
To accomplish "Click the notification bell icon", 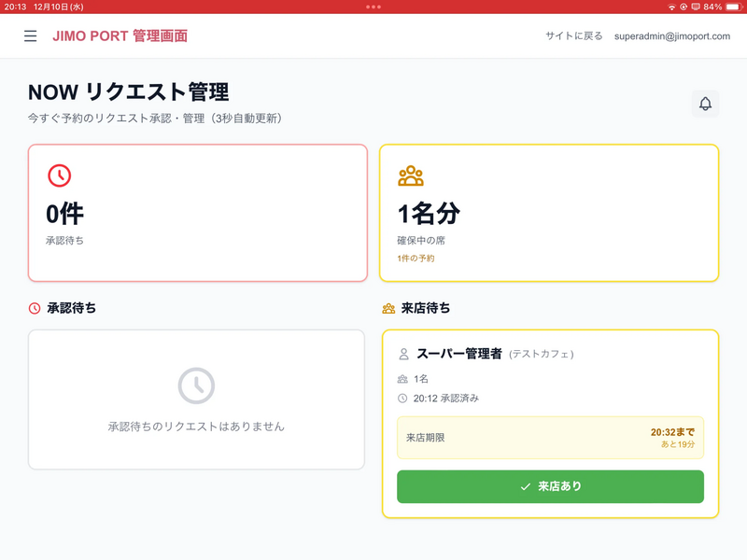I will [705, 104].
